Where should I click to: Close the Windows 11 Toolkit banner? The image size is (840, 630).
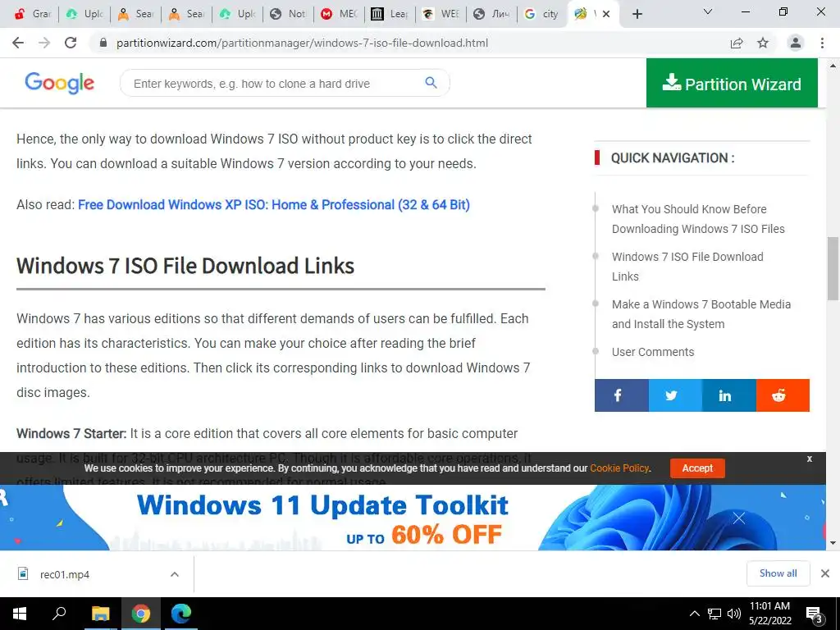pos(739,518)
